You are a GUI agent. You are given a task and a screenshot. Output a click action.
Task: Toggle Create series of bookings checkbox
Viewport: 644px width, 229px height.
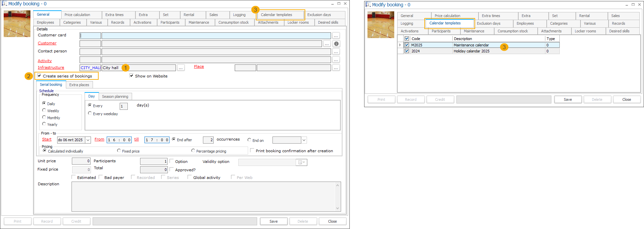[x=39, y=76]
